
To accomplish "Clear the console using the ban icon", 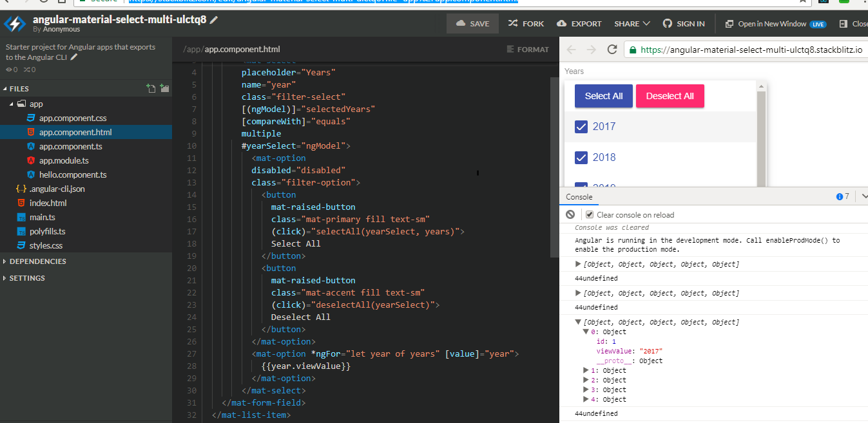I will [570, 214].
